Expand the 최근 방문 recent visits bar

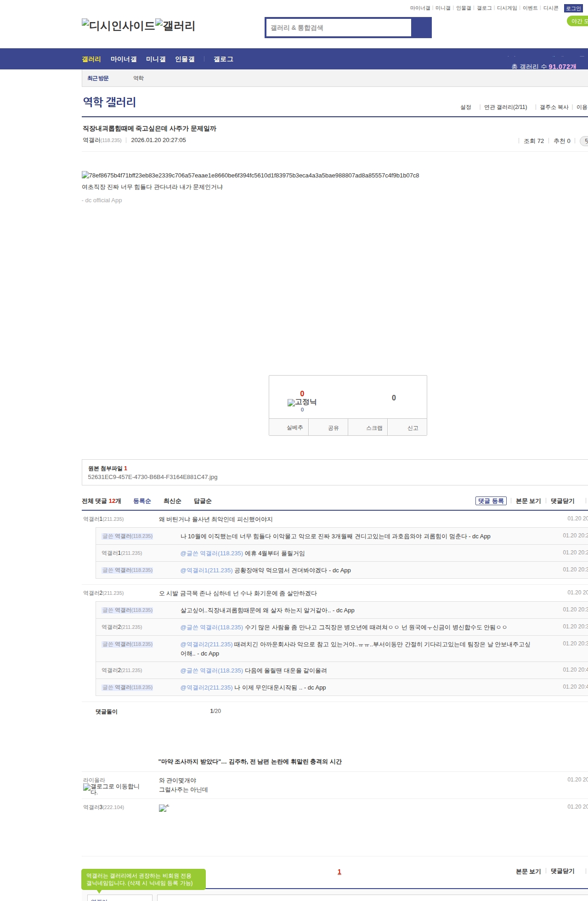98,78
